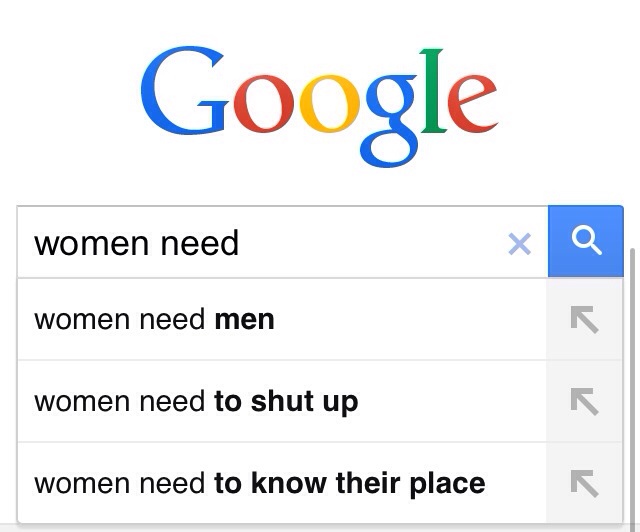Click the Google logo

319,107
